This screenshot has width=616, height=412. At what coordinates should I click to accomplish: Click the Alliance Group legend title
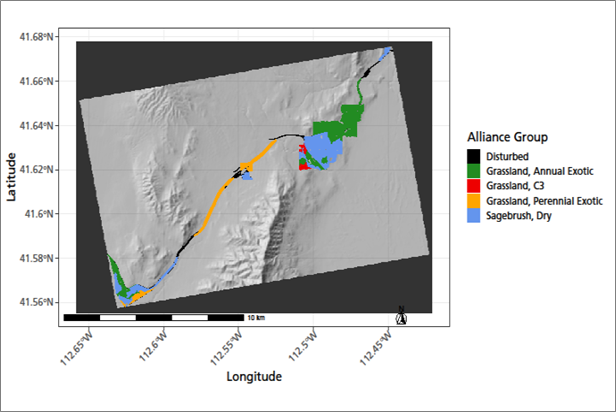point(510,137)
